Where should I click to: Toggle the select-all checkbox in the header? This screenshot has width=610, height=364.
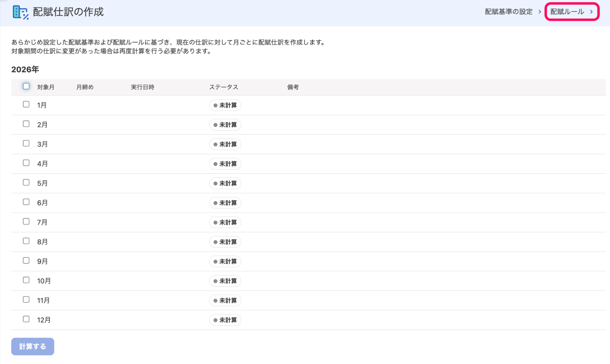[x=26, y=86]
